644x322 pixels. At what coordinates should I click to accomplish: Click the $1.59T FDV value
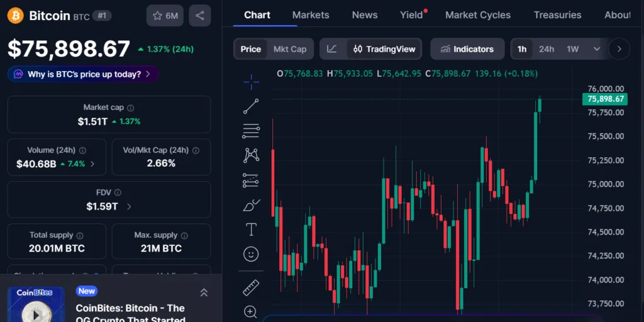tap(102, 206)
